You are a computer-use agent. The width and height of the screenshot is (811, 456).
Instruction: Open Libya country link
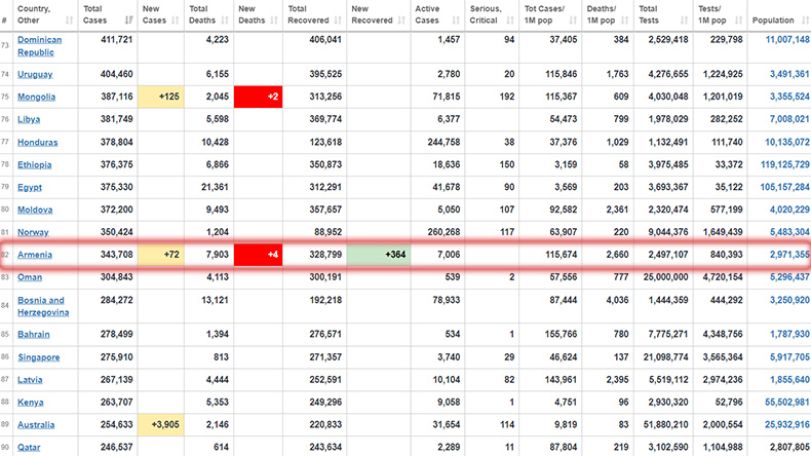28,119
